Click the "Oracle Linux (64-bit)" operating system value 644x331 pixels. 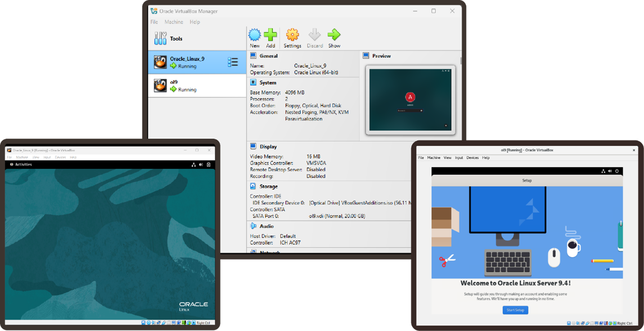click(316, 73)
